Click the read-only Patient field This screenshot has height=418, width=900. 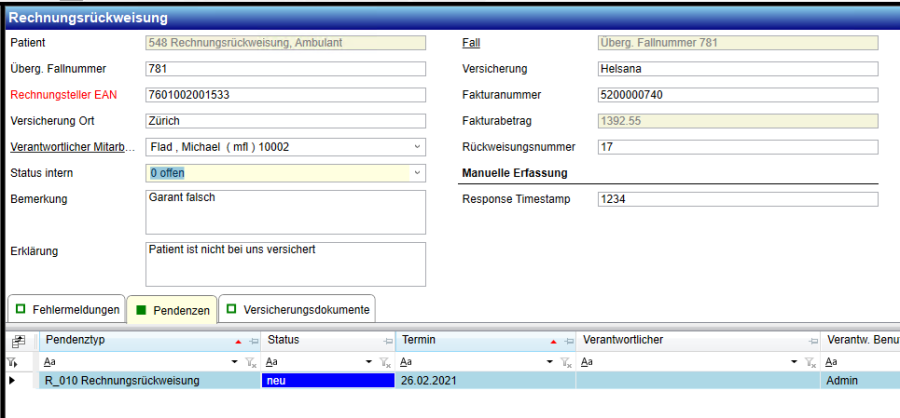point(285,42)
